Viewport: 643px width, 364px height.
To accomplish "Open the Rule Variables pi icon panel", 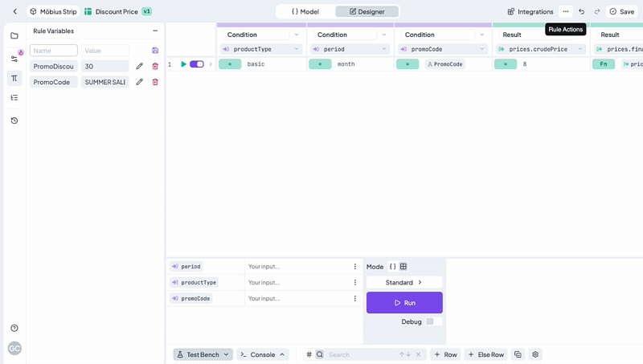I will (x=14, y=78).
